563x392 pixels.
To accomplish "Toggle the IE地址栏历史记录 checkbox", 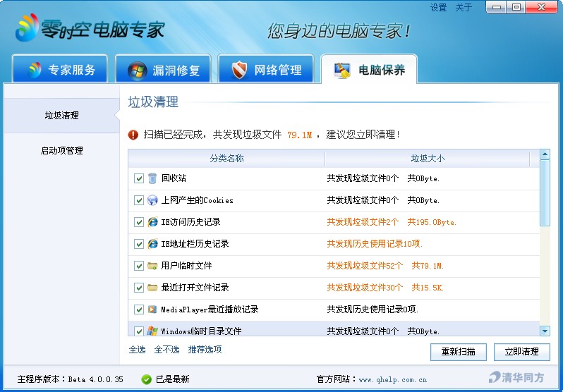I will (138, 244).
